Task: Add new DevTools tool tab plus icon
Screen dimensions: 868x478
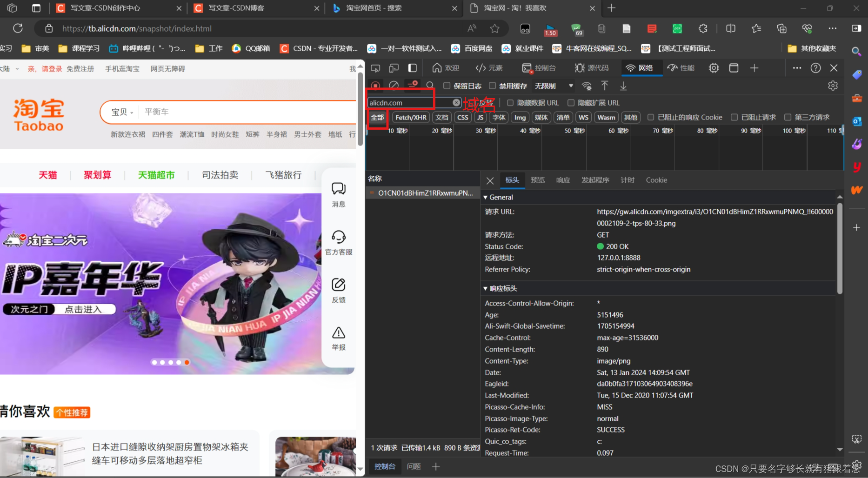Action: (754, 68)
